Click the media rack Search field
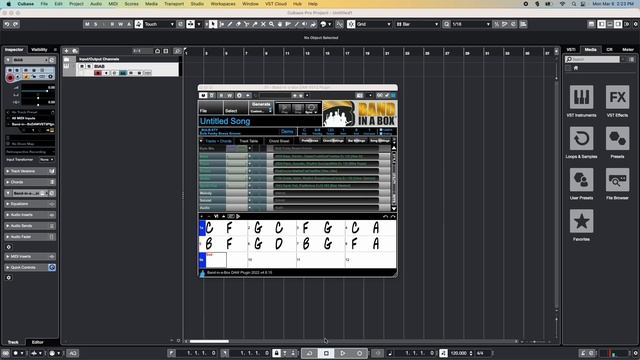The width and height of the screenshot is (640, 360). click(593, 60)
